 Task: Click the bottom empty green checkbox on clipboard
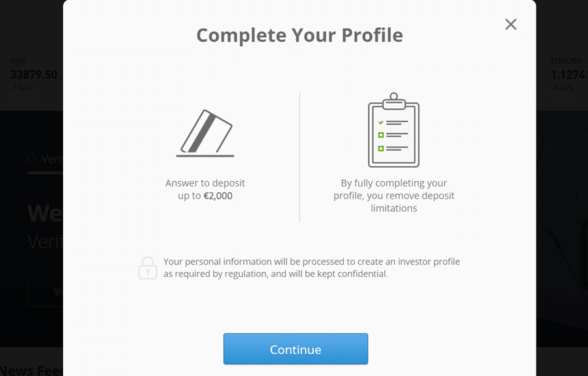[381, 149]
